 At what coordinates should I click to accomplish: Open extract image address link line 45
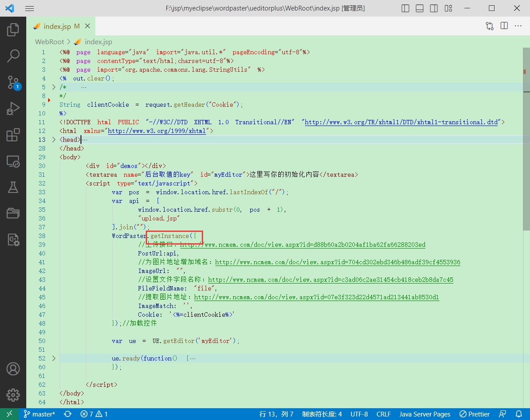point(316,297)
